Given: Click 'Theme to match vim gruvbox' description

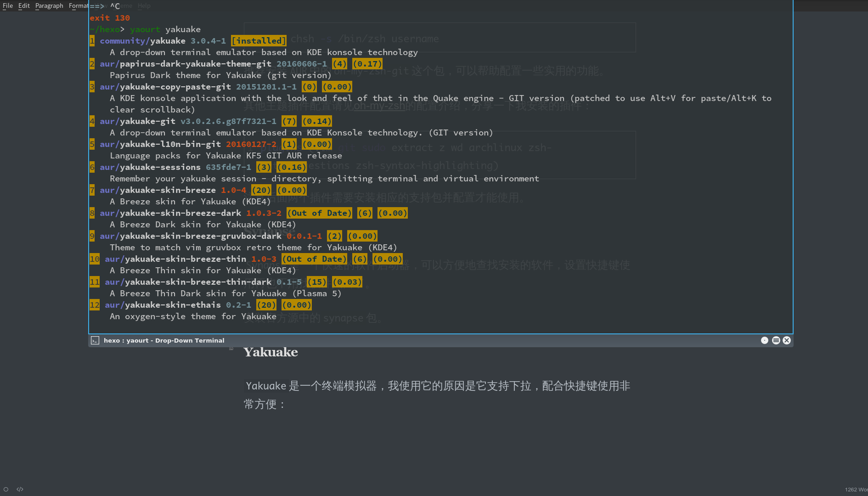Looking at the screenshot, I should [254, 248].
